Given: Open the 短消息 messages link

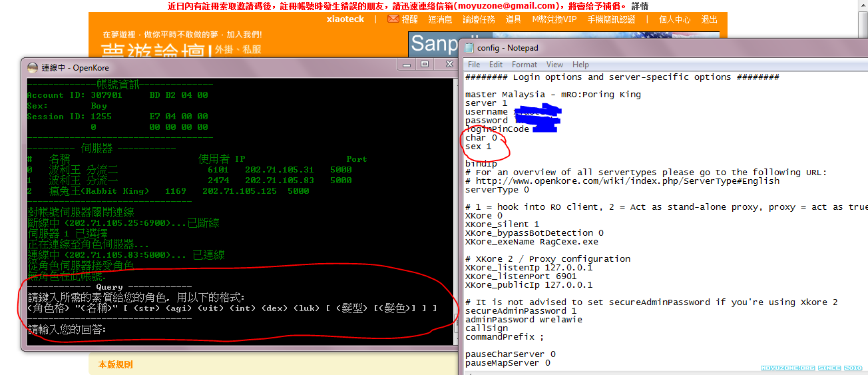Looking at the screenshot, I should pyautogui.click(x=440, y=19).
